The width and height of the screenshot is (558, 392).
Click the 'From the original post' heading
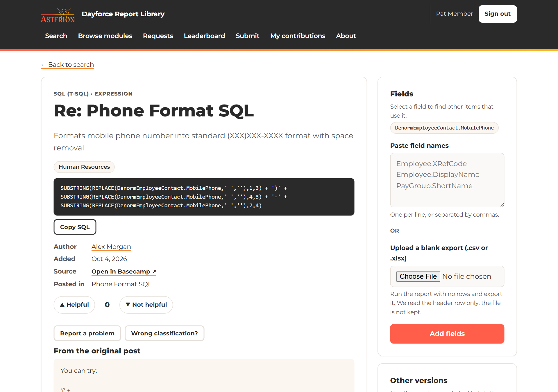tap(97, 351)
